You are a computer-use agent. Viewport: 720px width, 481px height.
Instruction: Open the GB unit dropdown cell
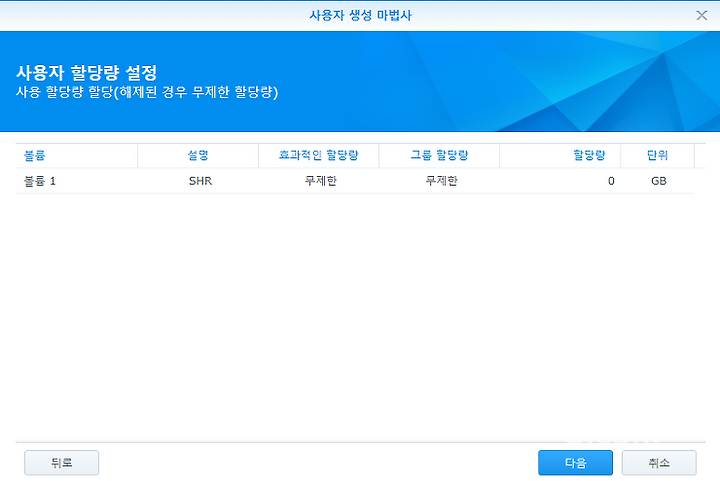(657, 181)
